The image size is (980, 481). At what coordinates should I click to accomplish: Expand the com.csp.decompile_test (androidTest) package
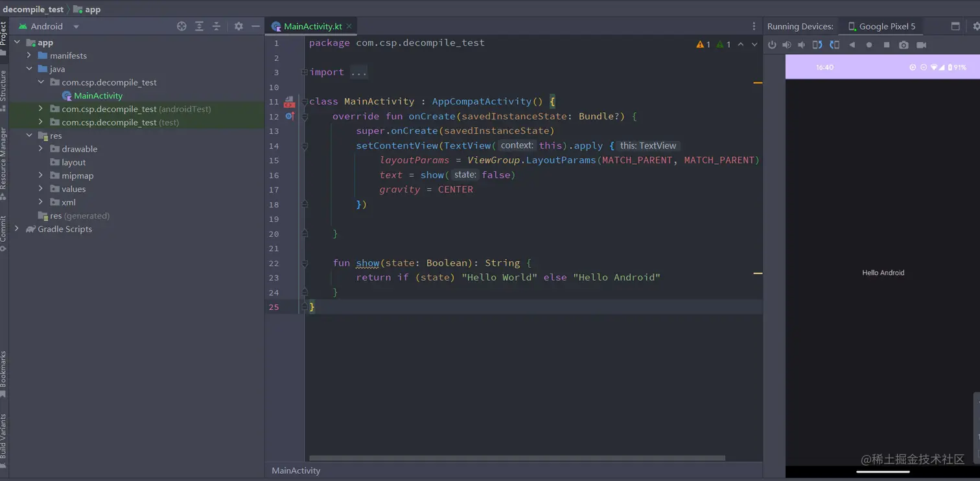[41, 109]
